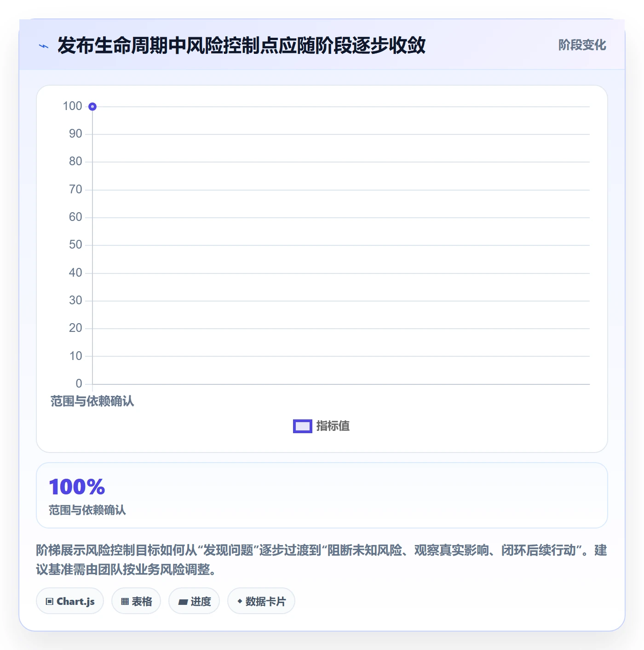
Task: Click the 阶段变化 label in header
Action: point(582,45)
